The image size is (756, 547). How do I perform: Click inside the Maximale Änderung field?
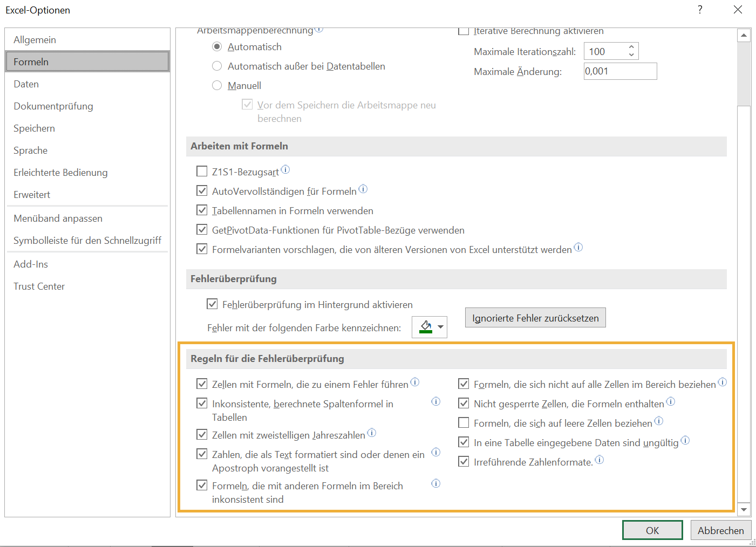(619, 71)
